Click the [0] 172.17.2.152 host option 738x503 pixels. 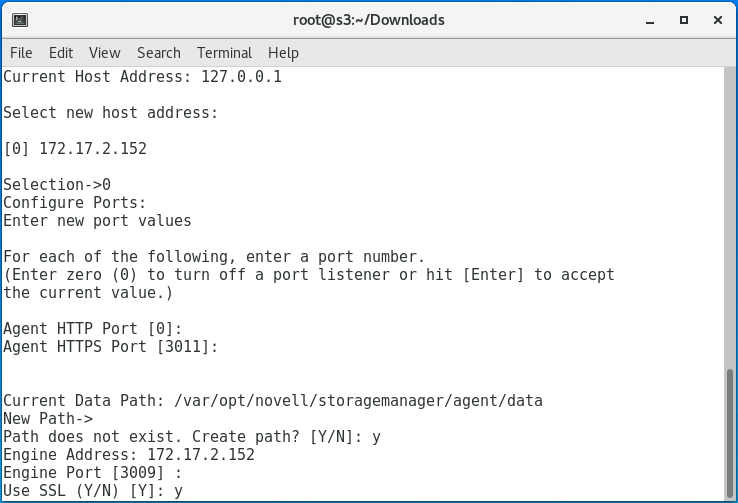click(76, 149)
